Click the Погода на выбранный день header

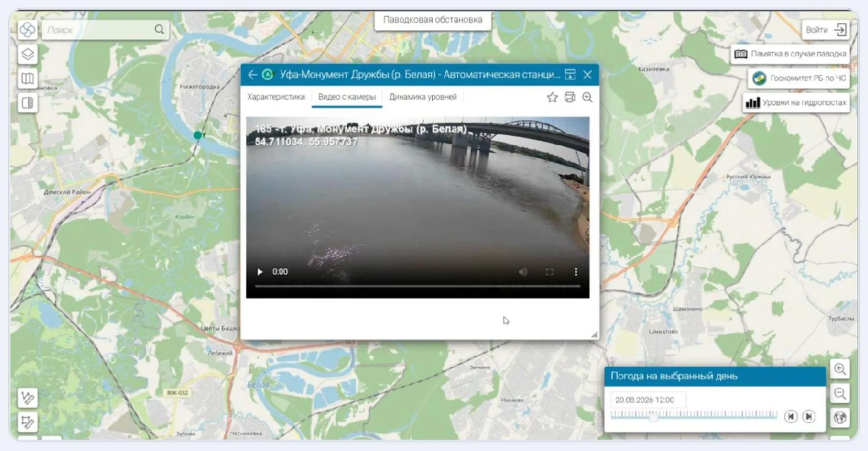[x=715, y=376]
